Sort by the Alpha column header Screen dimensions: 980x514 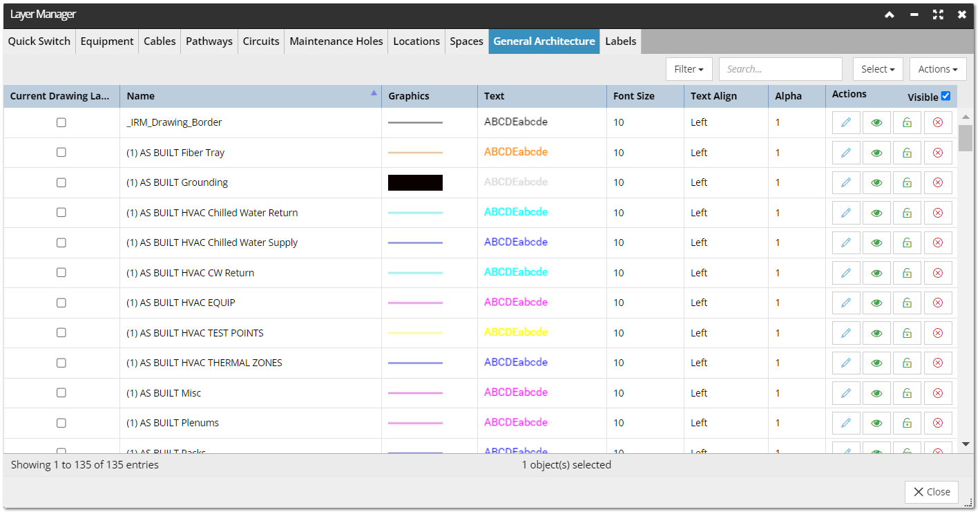pos(797,96)
